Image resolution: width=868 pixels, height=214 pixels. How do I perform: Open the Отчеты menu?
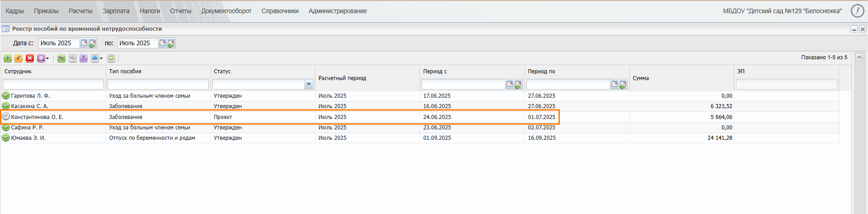click(x=181, y=11)
